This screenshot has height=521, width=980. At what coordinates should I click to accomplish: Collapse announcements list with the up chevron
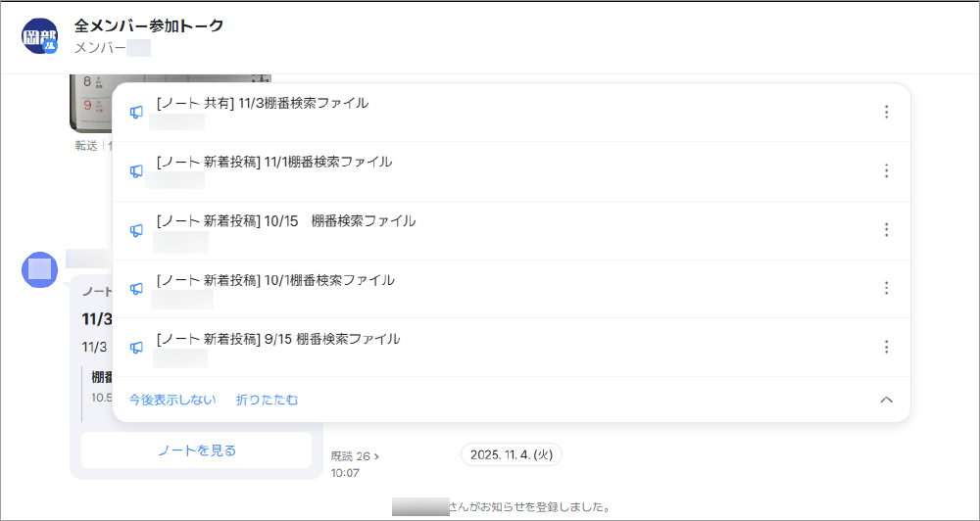[x=886, y=400]
